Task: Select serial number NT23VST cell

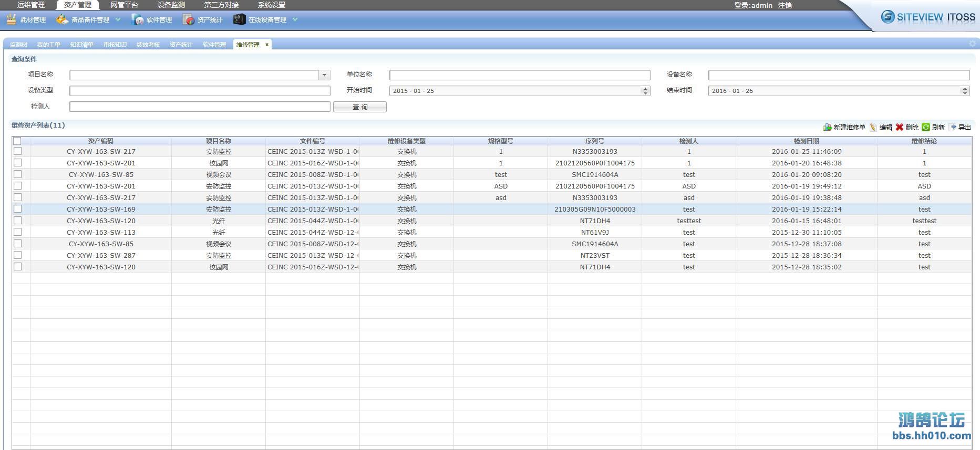Action: coord(595,255)
